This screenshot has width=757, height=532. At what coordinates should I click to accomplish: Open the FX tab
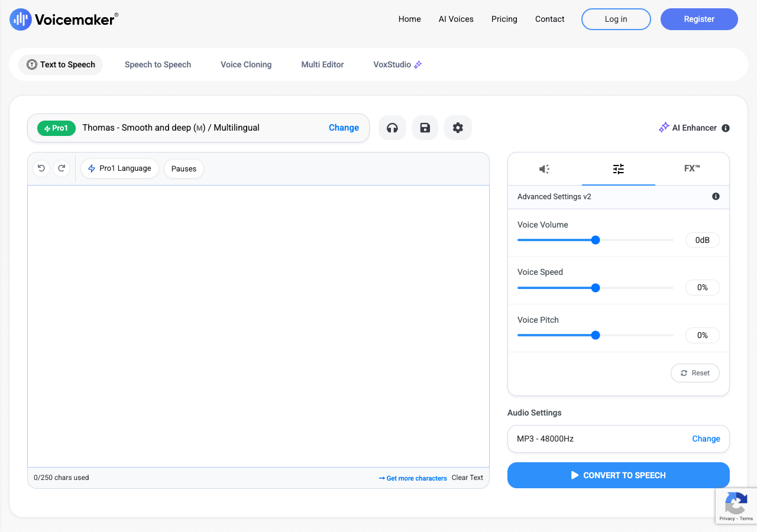pyautogui.click(x=692, y=169)
